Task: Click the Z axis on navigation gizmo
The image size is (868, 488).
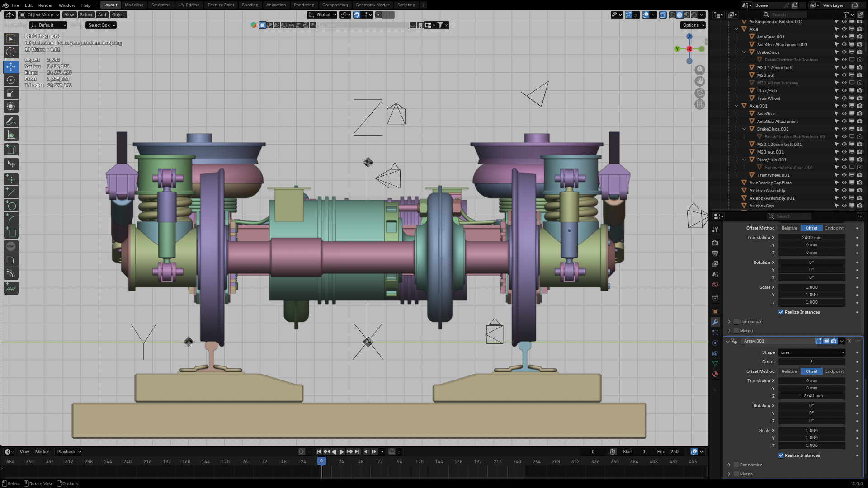Action: coord(689,37)
